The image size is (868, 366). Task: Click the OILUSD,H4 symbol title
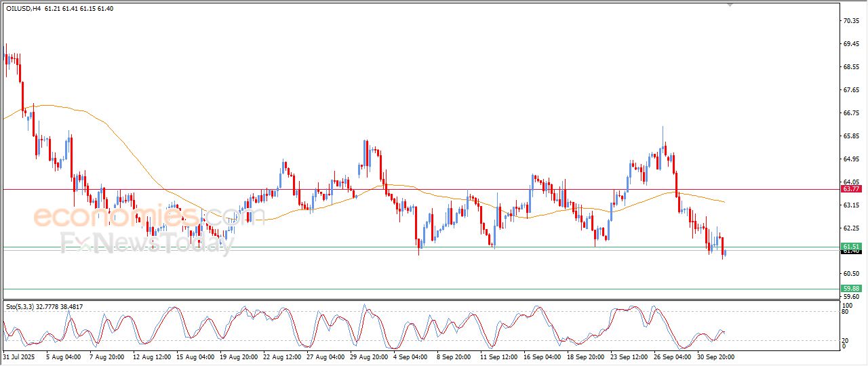click(23, 7)
